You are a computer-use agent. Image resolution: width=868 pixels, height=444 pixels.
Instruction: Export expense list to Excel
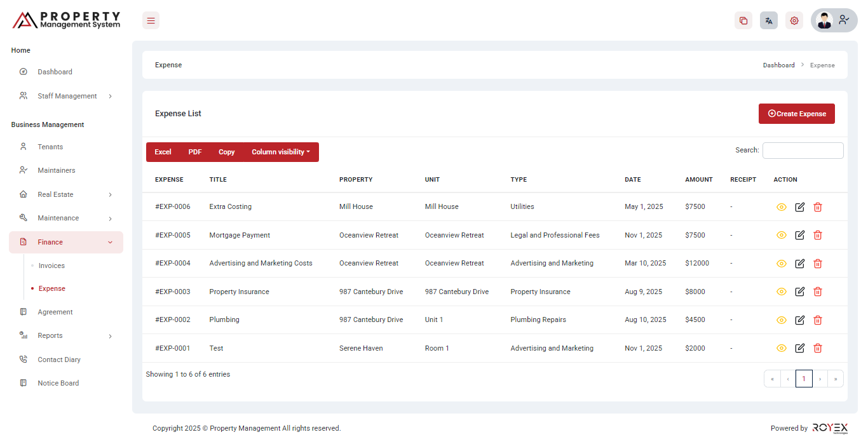163,152
